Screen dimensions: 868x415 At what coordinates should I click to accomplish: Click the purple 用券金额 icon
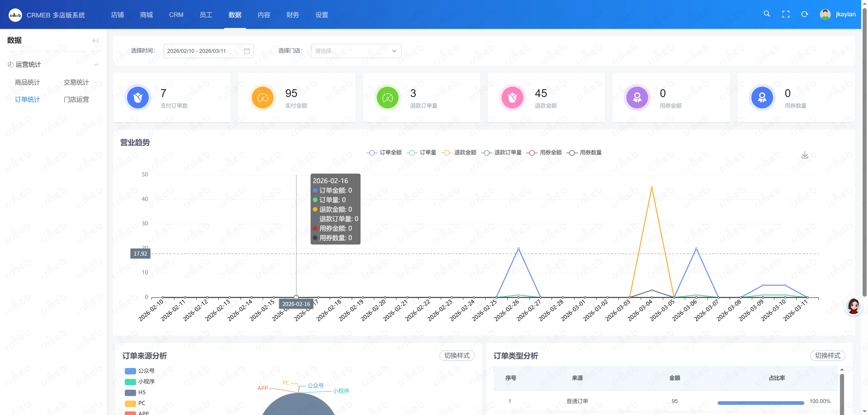(637, 98)
